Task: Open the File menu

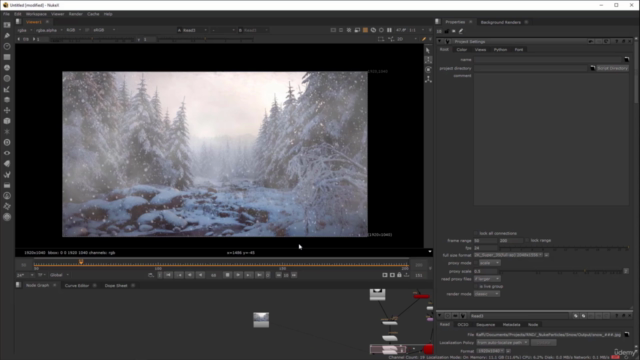Action: coord(6,14)
